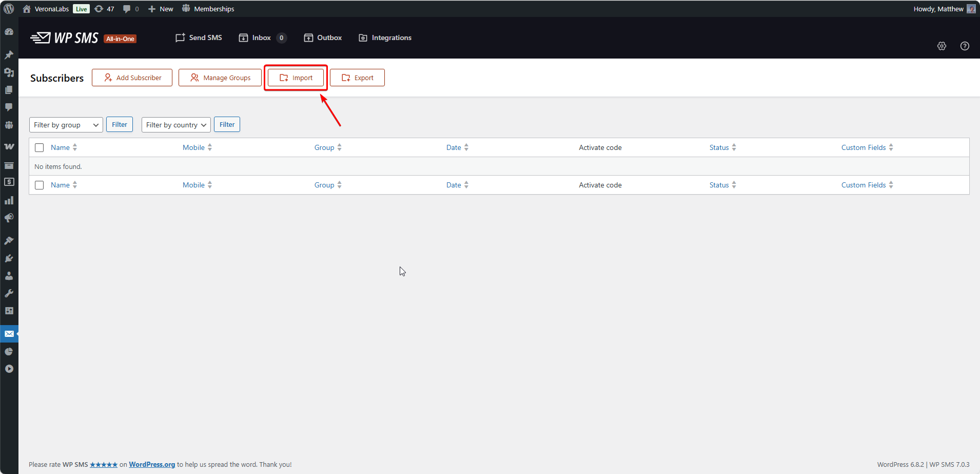Click the Add Subscriber button

pyautogui.click(x=132, y=77)
